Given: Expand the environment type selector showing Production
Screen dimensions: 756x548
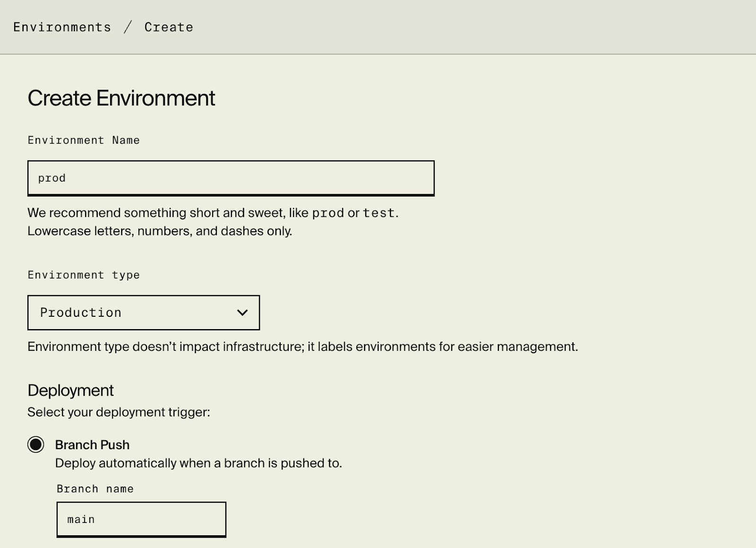Looking at the screenshot, I should tap(143, 312).
